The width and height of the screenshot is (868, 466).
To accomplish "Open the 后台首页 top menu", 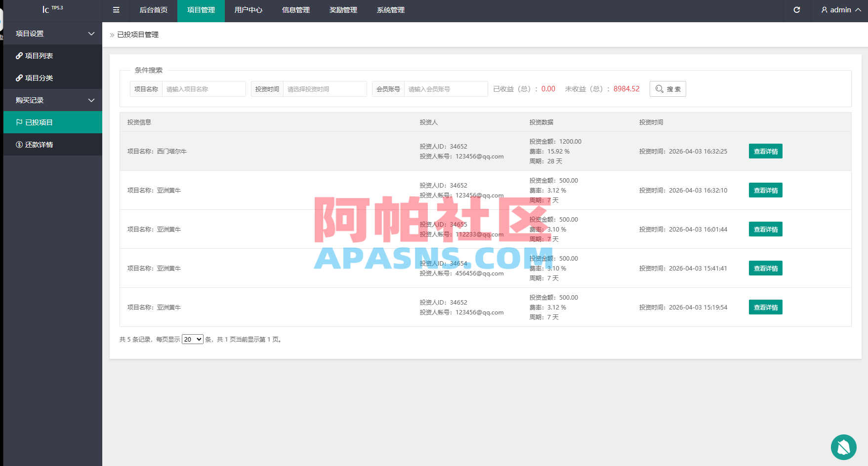I will pyautogui.click(x=154, y=10).
